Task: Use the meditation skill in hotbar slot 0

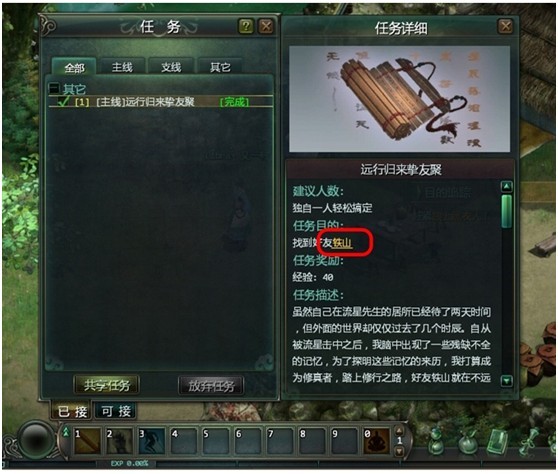Action: pyautogui.click(x=377, y=441)
